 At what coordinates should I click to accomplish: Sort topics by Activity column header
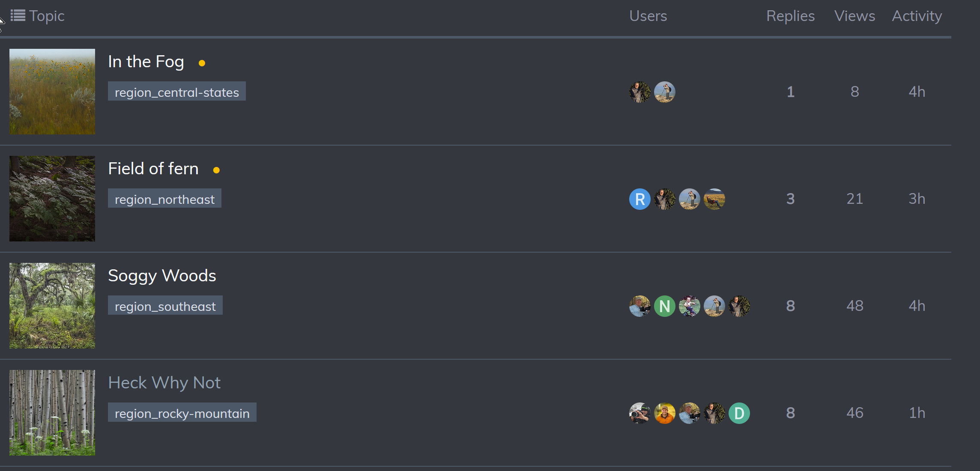[917, 16]
